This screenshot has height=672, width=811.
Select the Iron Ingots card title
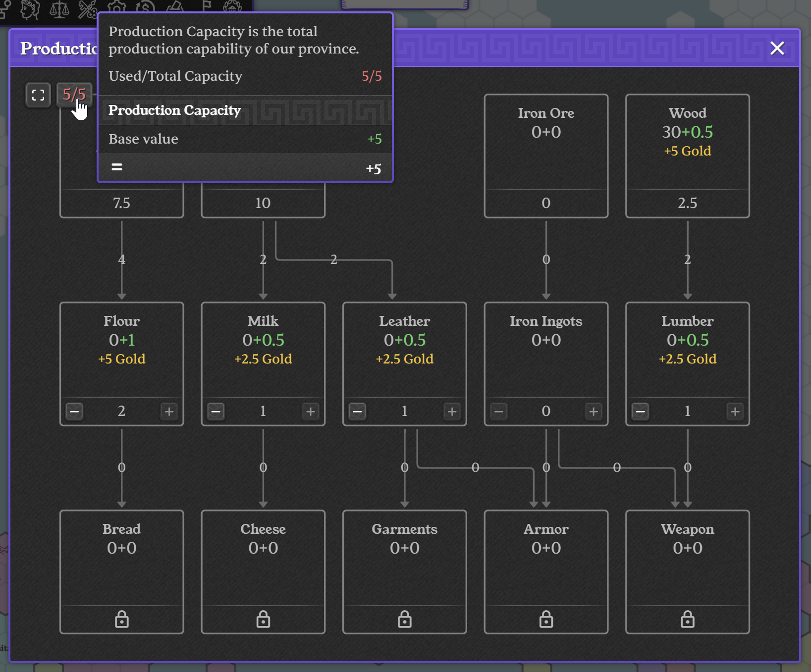(546, 321)
